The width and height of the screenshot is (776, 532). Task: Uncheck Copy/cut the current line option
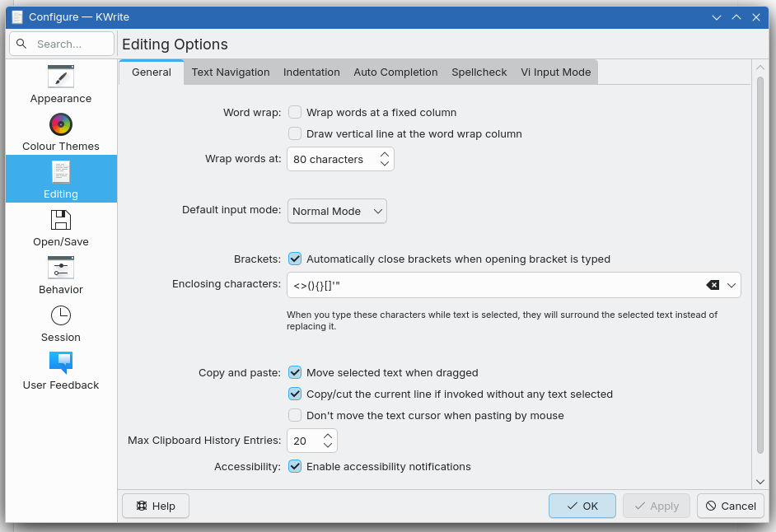point(295,394)
